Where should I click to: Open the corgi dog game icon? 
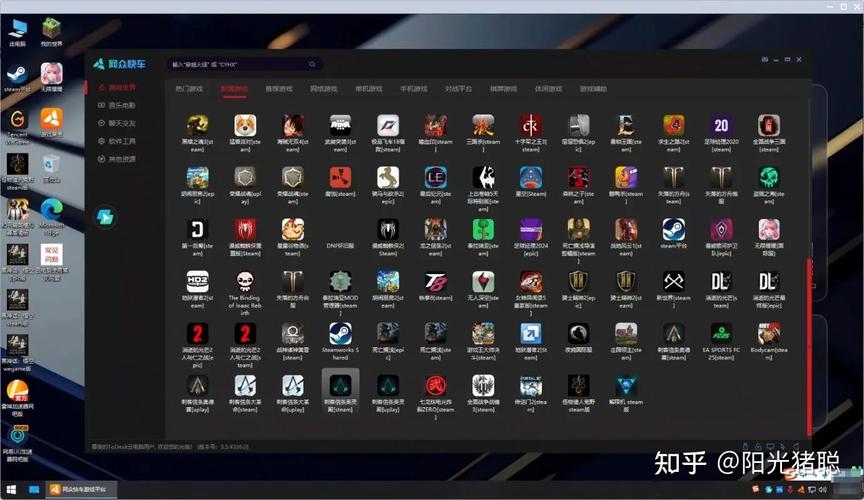[x=245, y=126]
